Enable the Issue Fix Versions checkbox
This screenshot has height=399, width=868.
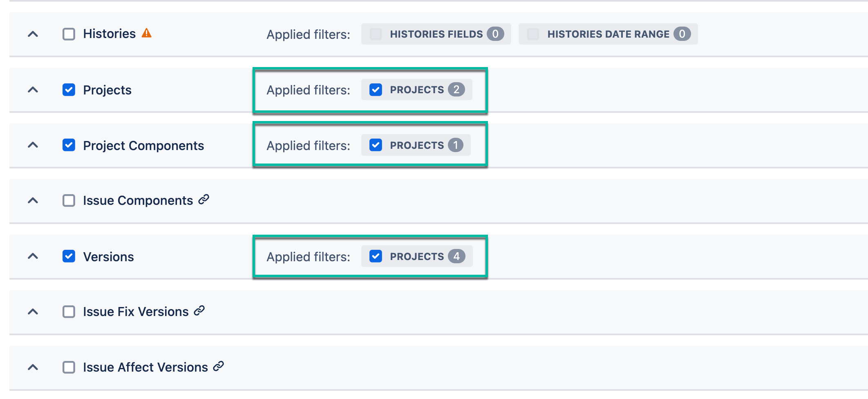68,311
